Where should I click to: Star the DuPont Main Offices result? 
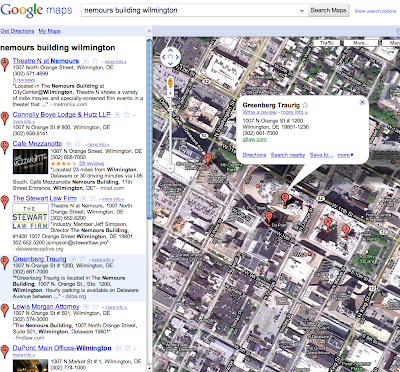pos(127,348)
